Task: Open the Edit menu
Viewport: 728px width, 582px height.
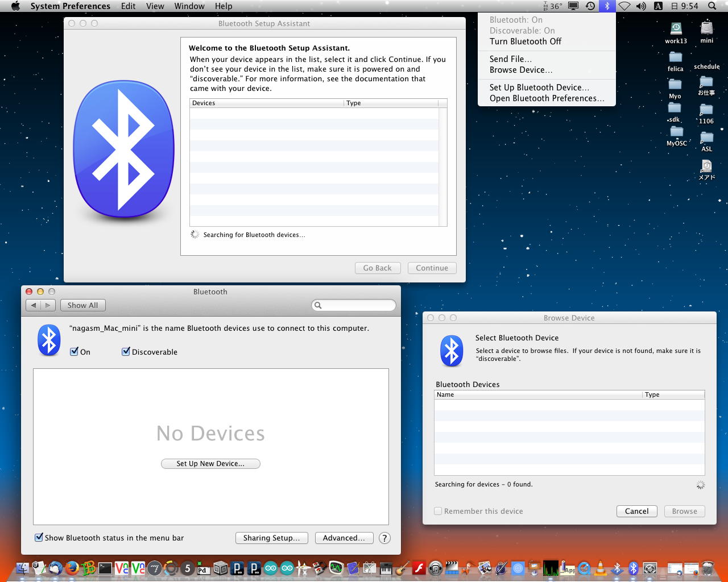Action: coord(128,6)
